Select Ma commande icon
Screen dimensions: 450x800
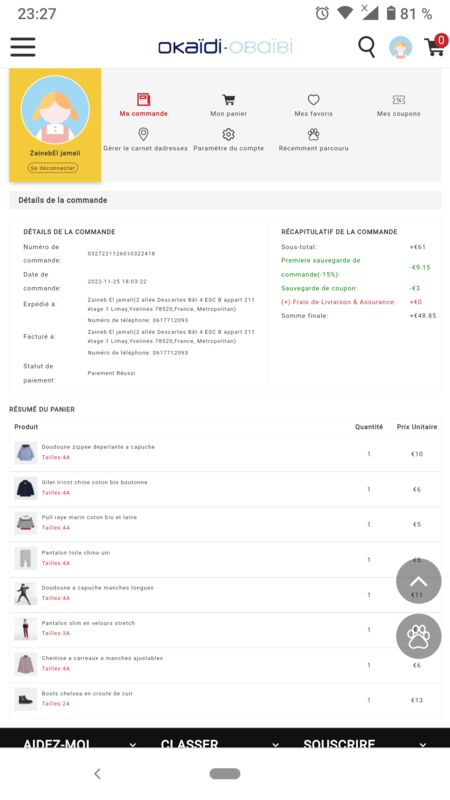pyautogui.click(x=143, y=99)
